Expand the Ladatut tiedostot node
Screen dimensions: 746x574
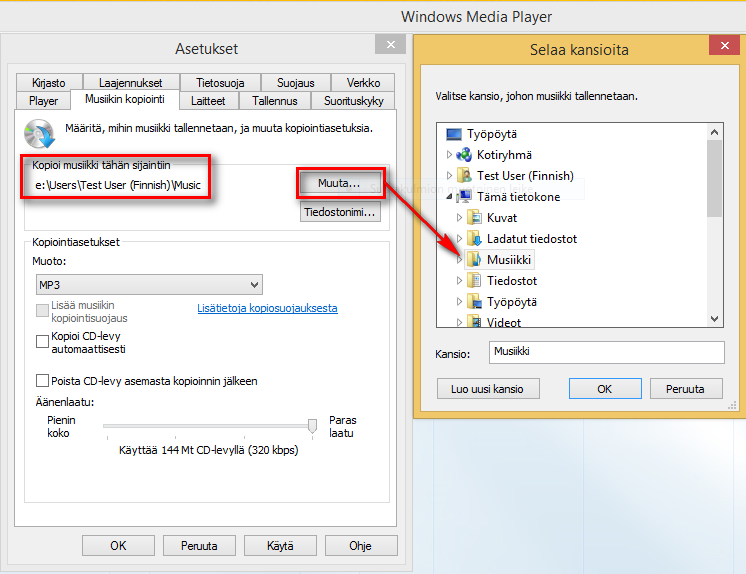tap(459, 238)
